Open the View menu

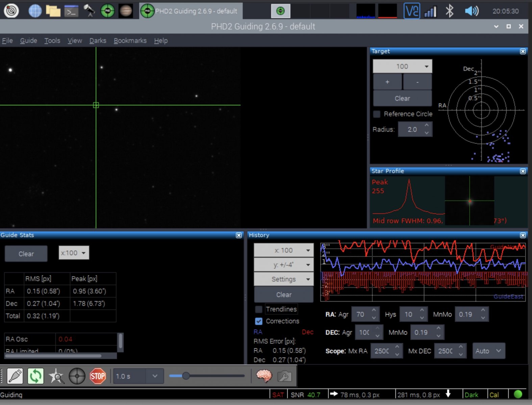[x=75, y=40]
